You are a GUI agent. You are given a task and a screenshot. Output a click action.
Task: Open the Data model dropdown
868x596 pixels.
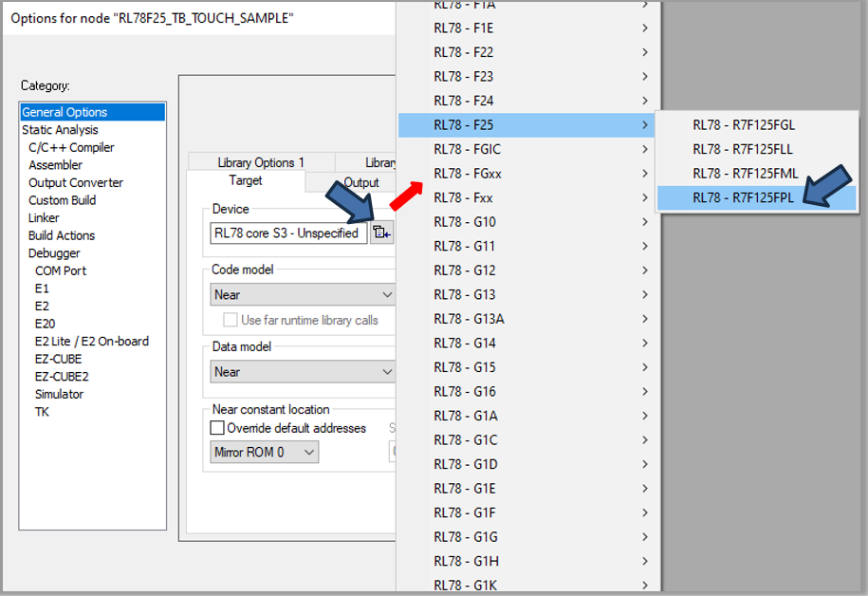(x=302, y=372)
